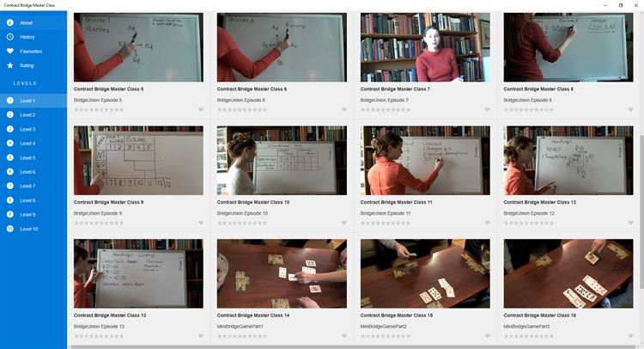This screenshot has height=349, width=644.
Task: Toggle favourite heart on Master Class 10
Action: 344,223
